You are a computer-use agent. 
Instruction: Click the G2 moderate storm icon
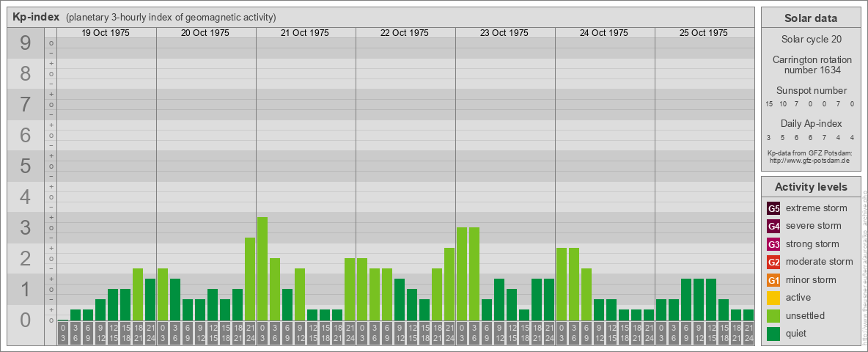coord(773,262)
